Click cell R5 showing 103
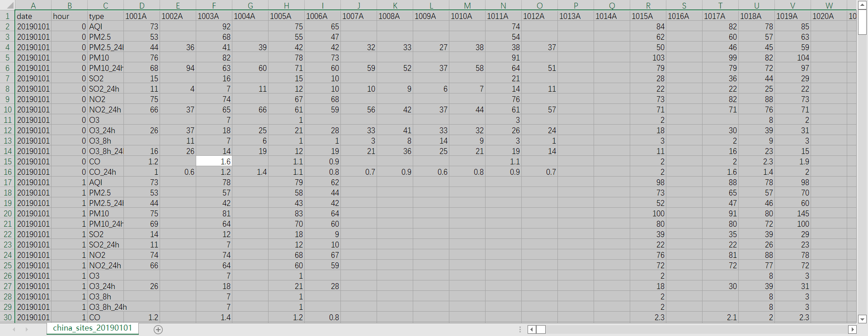 tap(648, 57)
